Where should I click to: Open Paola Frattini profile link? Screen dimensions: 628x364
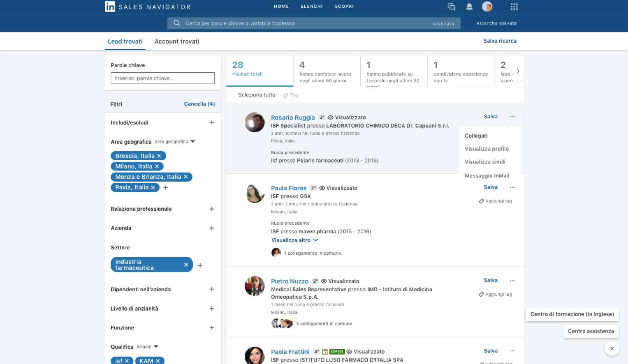pyautogui.click(x=290, y=352)
